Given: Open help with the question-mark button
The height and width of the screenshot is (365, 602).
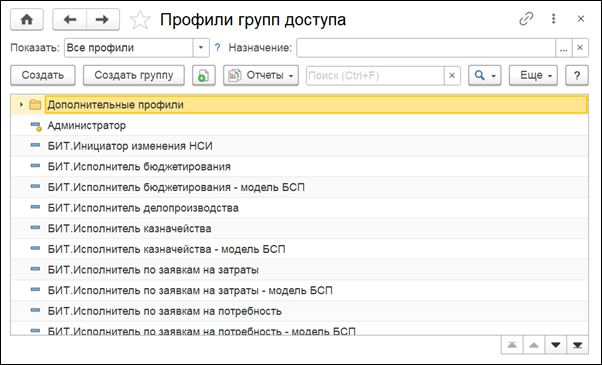Looking at the screenshot, I should [x=577, y=75].
